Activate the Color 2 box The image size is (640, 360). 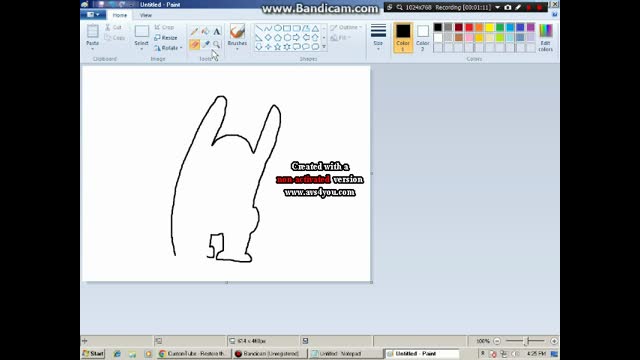[423, 38]
